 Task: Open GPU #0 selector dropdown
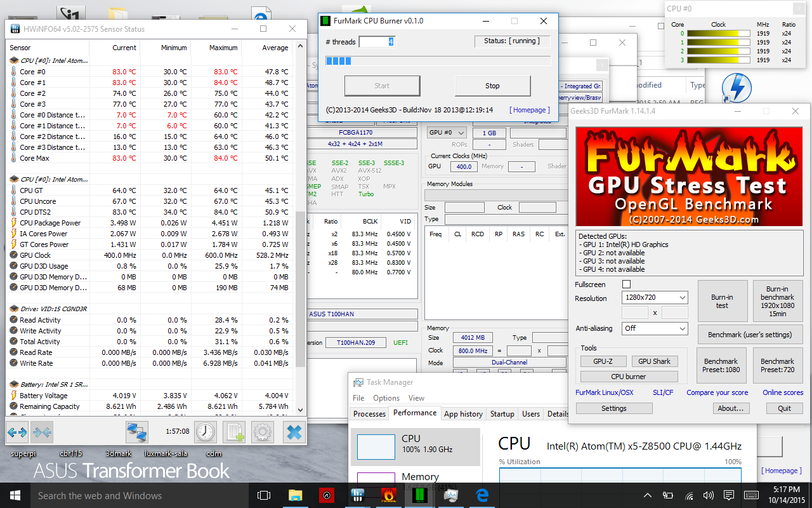point(447,133)
